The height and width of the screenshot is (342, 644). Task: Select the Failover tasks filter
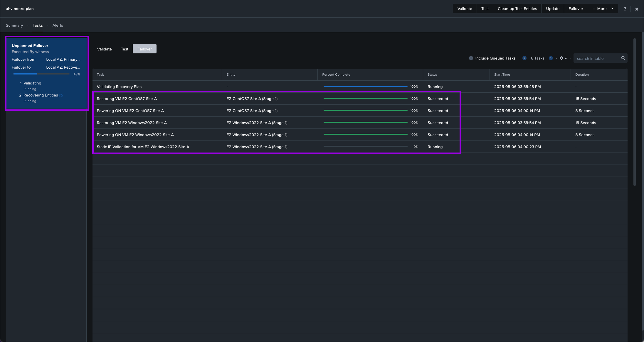(144, 49)
